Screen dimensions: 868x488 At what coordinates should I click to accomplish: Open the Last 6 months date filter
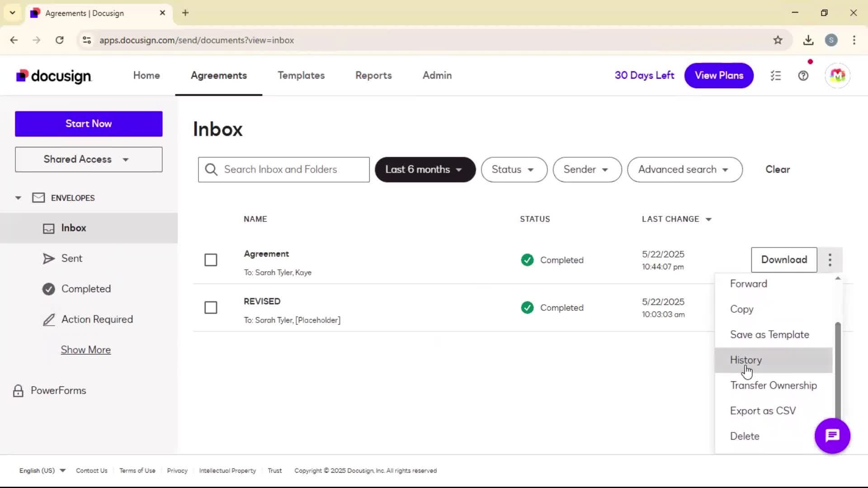pos(425,169)
